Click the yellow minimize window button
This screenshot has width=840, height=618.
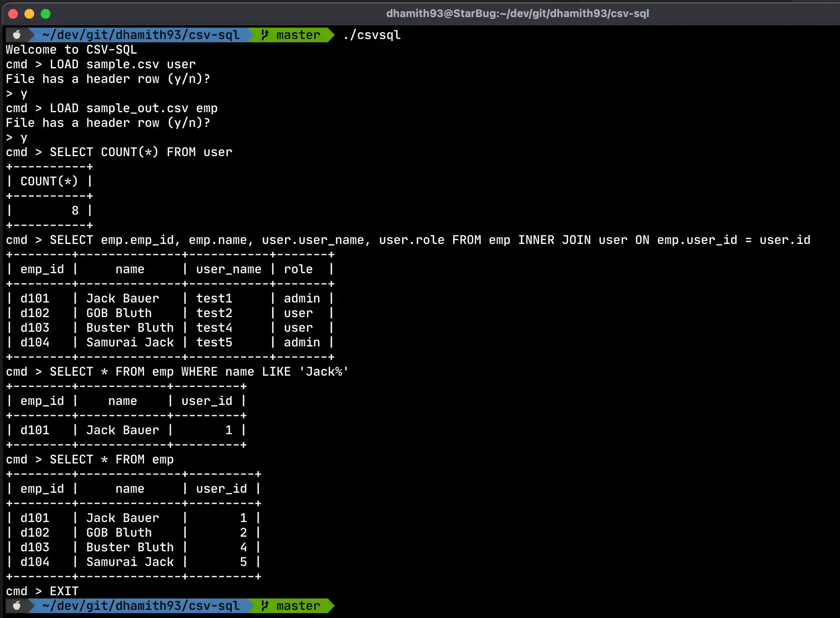coord(29,14)
